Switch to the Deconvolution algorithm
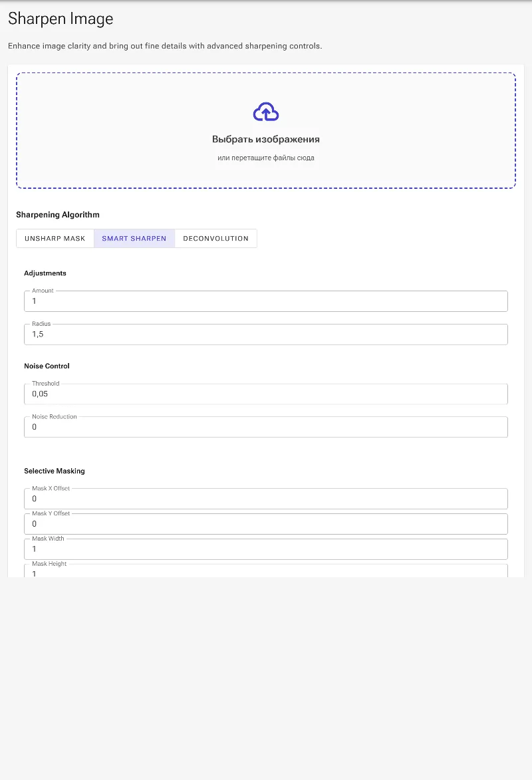Screen dimensions: 532x780 216,238
